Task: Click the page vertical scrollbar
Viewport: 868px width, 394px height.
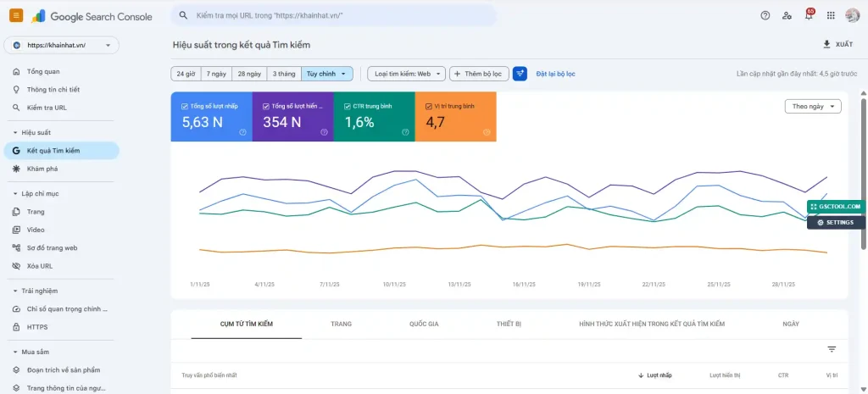Action: coord(864,173)
